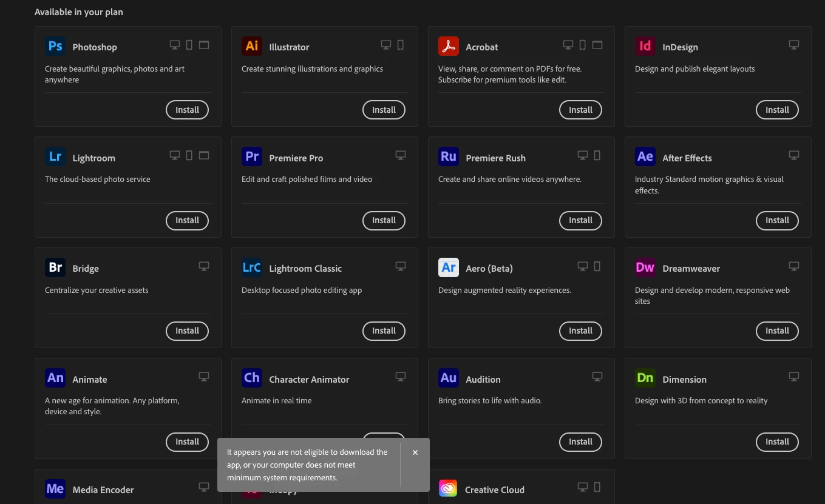This screenshot has width=825, height=504.
Task: Click "Bring stories to life with audio." text
Action: pos(490,400)
